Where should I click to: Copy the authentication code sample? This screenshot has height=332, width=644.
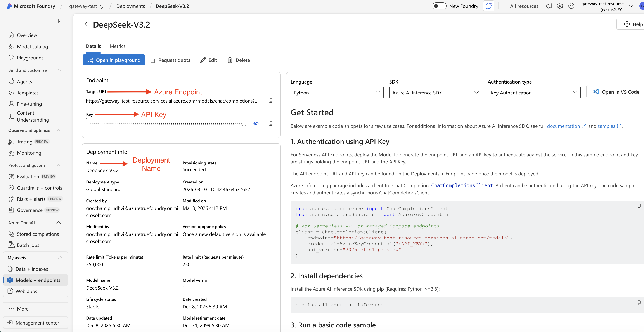639,206
